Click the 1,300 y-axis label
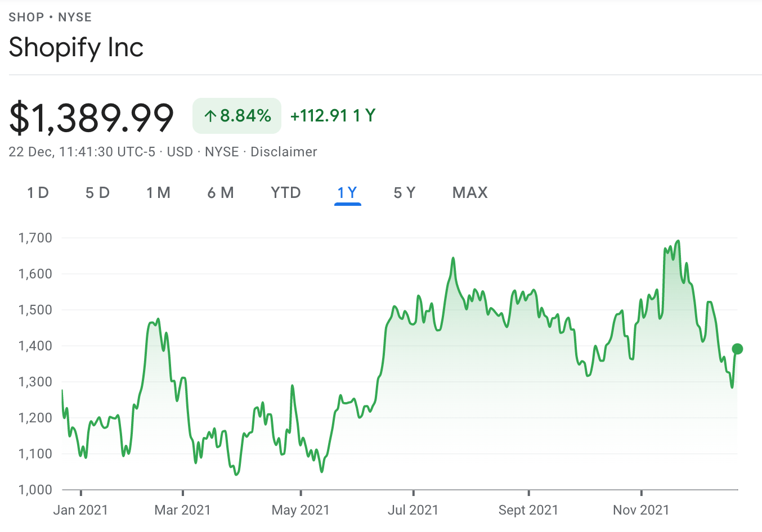The width and height of the screenshot is (762, 532). click(35, 382)
